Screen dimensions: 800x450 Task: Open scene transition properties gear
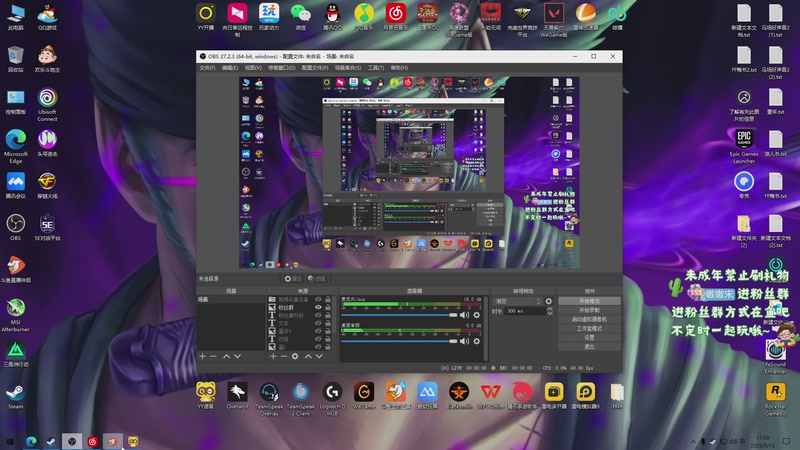(x=549, y=301)
